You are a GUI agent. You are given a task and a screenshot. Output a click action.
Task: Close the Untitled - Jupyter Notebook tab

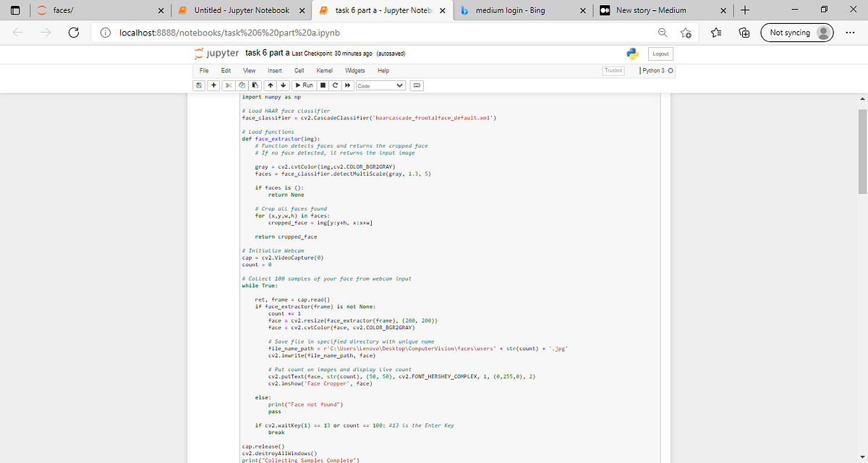click(302, 10)
